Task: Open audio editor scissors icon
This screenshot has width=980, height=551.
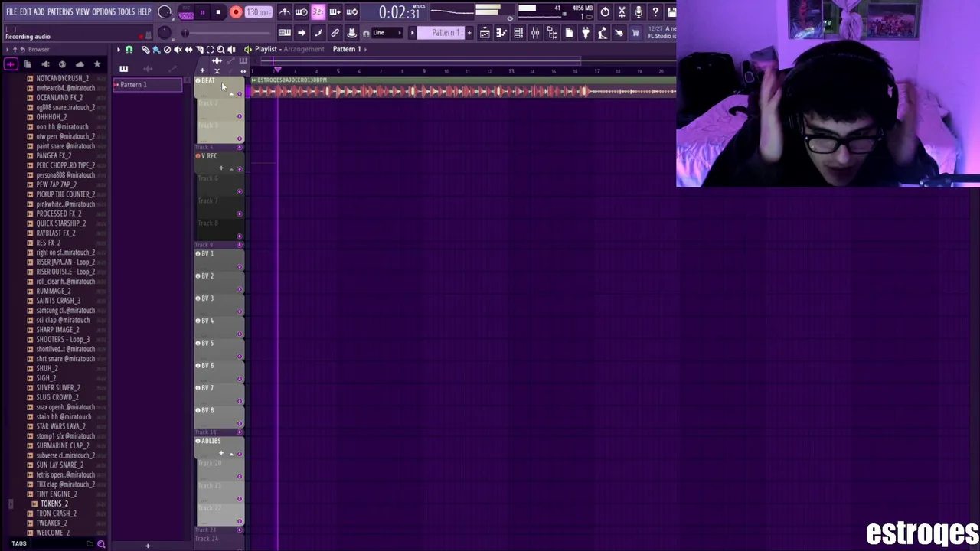Action: (622, 12)
